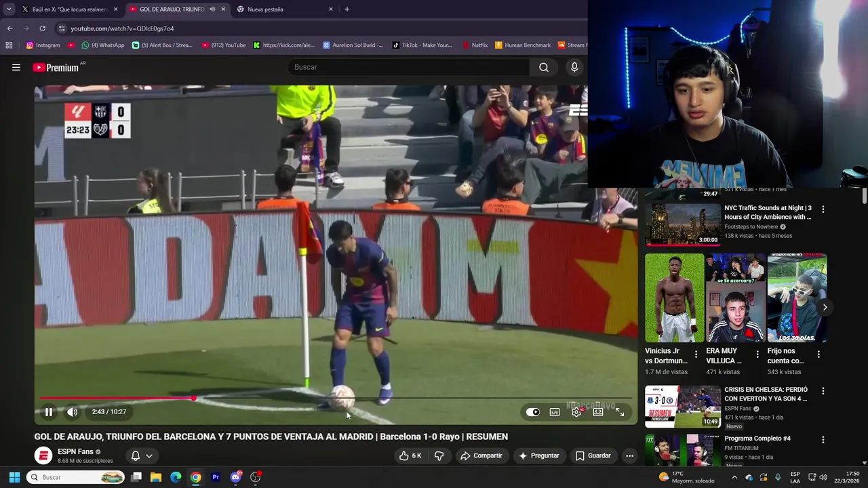The width and height of the screenshot is (868, 488).
Task: Click the Compartir share button
Action: (481, 455)
